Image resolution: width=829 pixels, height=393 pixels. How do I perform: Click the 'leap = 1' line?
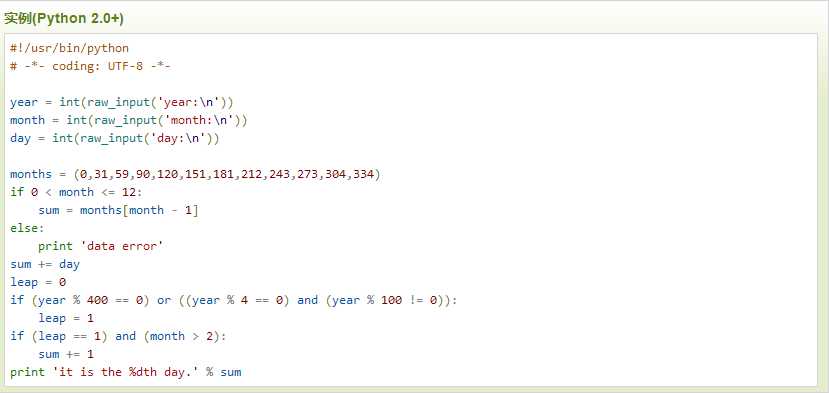pos(66,318)
